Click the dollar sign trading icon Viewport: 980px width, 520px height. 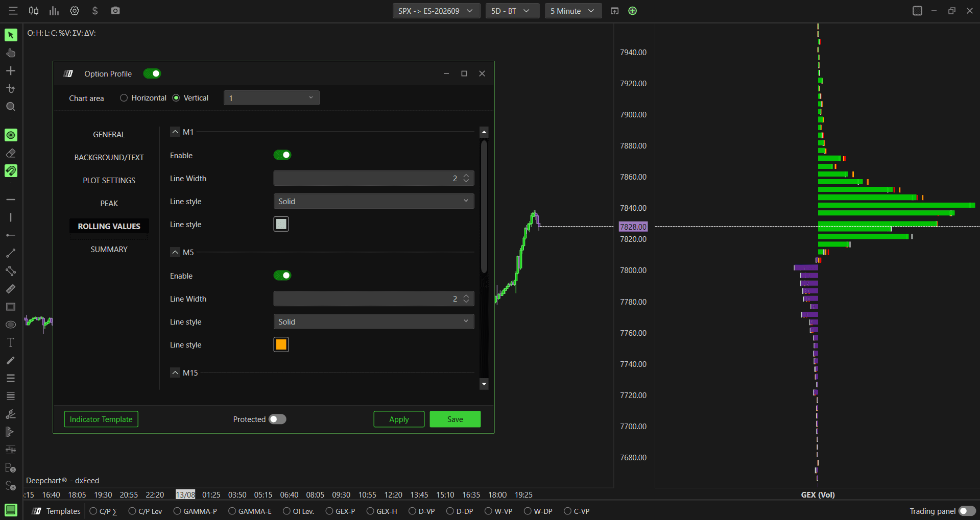pyautogui.click(x=95, y=11)
